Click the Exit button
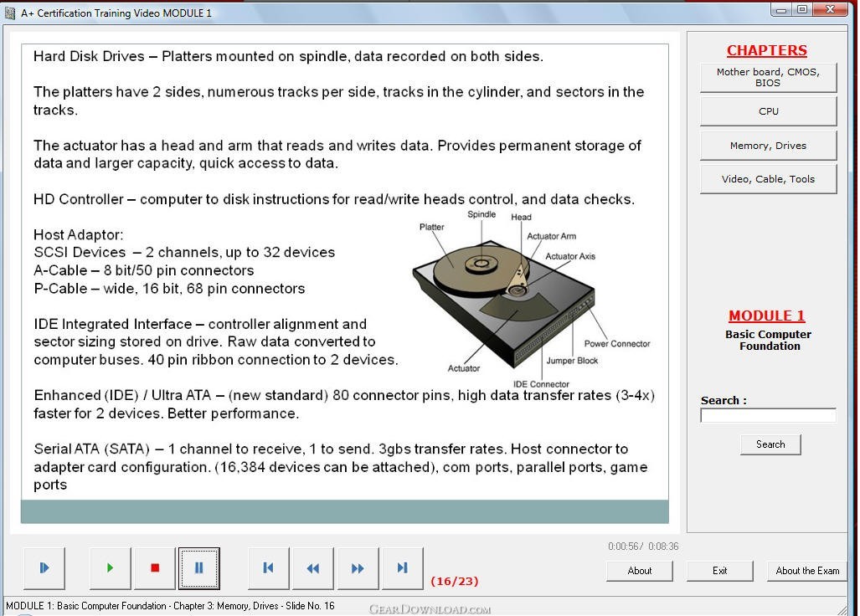This screenshot has width=860, height=616. 720,571
